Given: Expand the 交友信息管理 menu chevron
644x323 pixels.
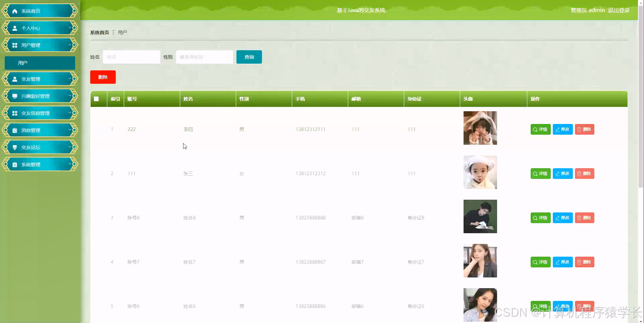Looking at the screenshot, I should (x=70, y=113).
